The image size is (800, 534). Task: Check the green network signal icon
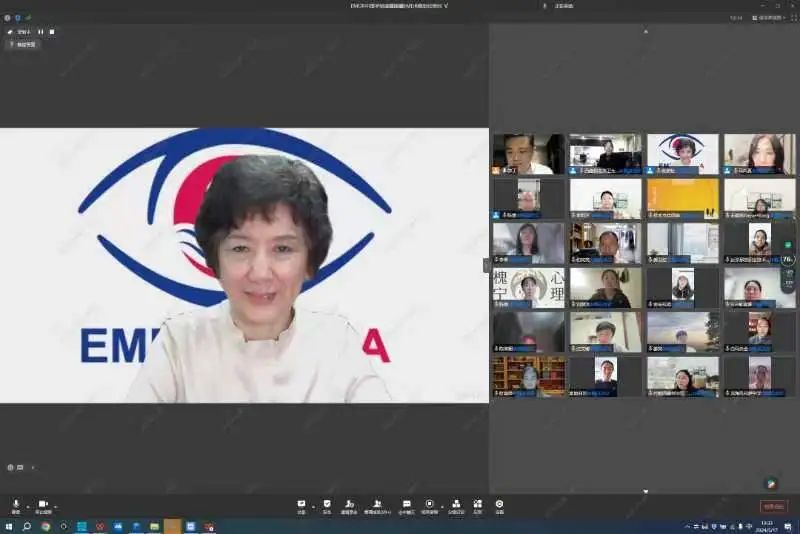28,18
